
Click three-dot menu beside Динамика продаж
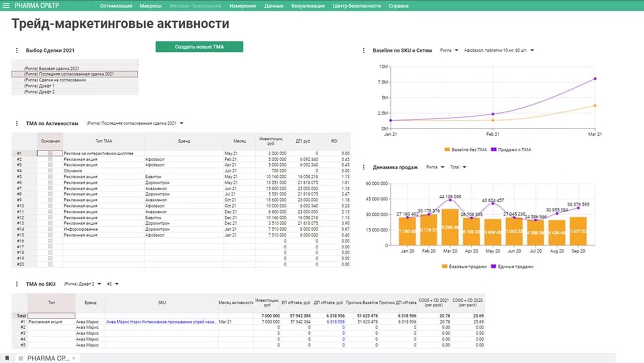pyautogui.click(x=364, y=167)
